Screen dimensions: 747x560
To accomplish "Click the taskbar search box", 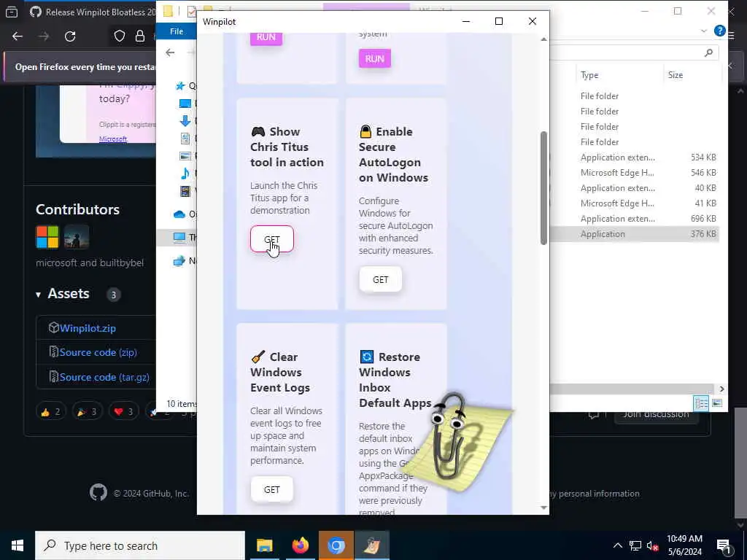I will click(140, 545).
